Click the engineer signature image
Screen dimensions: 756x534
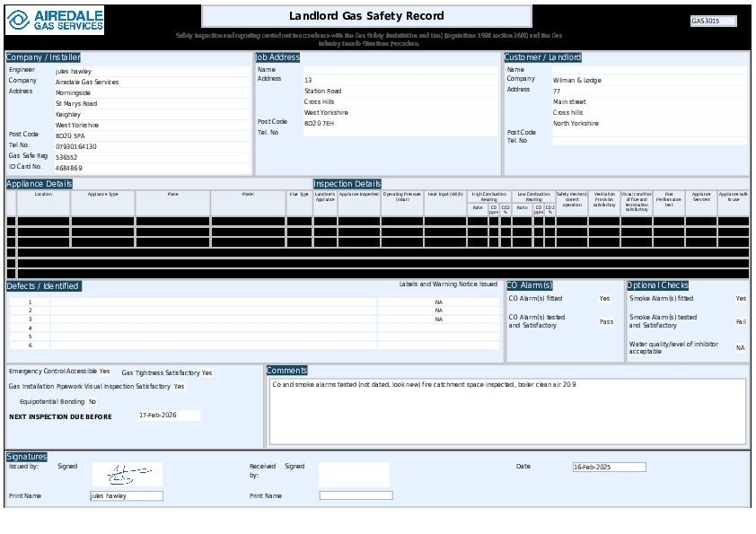(127, 473)
